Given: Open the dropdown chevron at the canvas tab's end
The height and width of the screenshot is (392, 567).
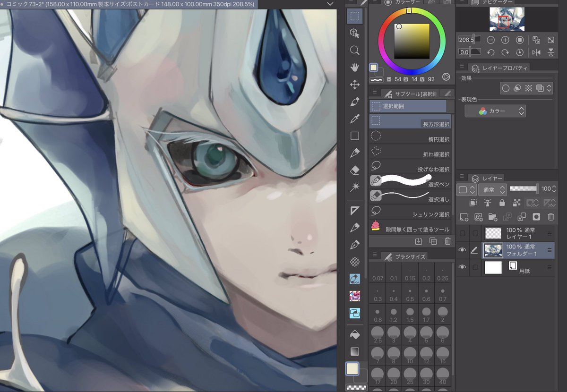Looking at the screenshot, I should click(330, 4).
